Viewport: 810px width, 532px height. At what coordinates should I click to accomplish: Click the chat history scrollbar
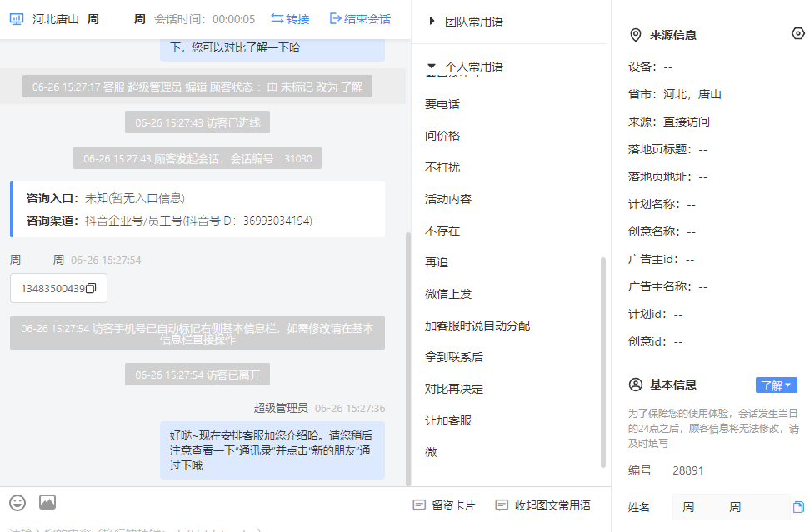[408, 359]
